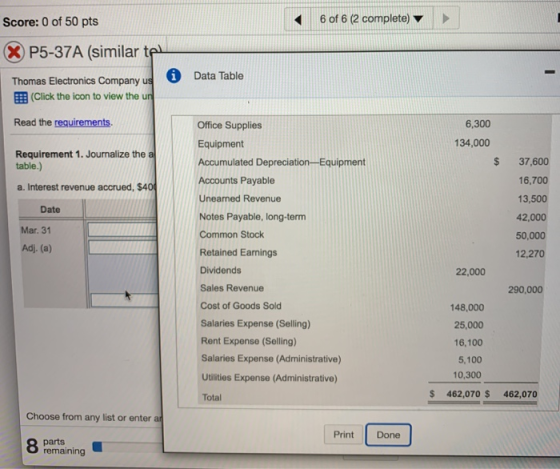Click the 5,100 Salaries Expense value
The image size is (560, 469).
[x=470, y=360]
